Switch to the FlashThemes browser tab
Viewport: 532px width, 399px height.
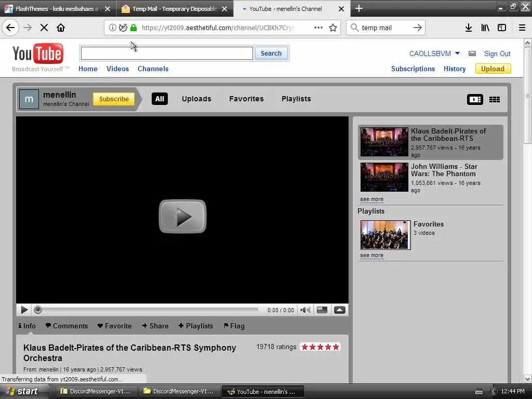tap(57, 9)
